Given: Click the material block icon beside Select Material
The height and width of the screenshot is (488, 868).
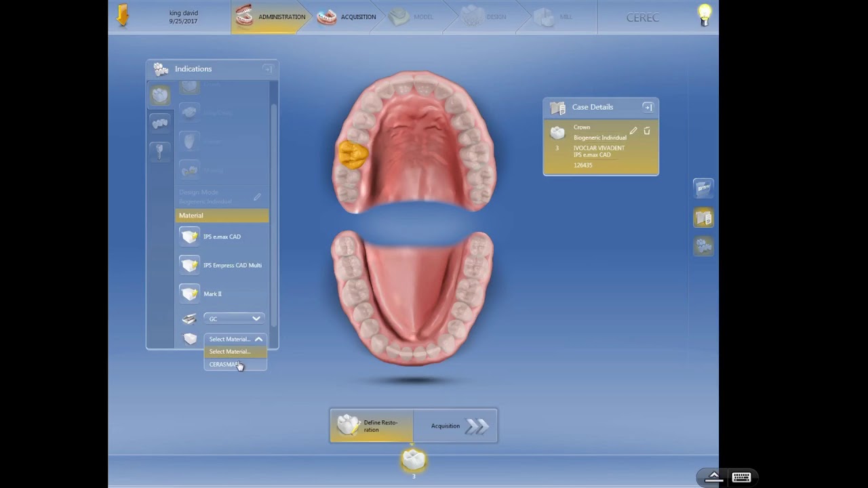Looking at the screenshot, I should point(190,339).
